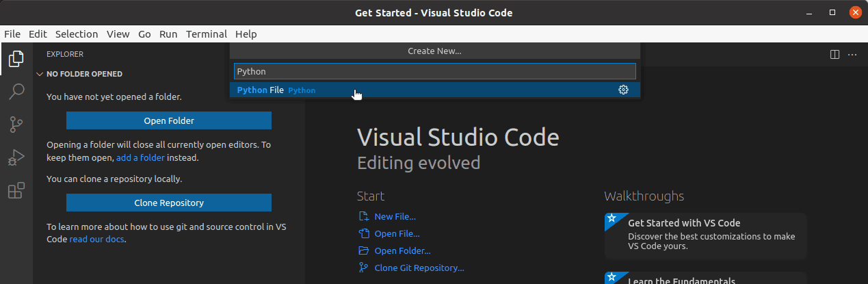The width and height of the screenshot is (868, 284).
Task: Click the Open Folder button
Action: 169,120
